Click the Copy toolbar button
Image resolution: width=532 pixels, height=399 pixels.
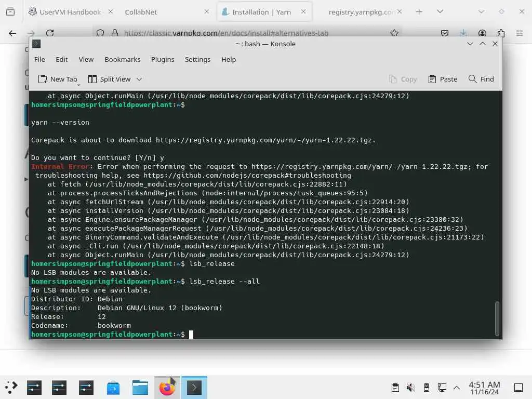point(403,79)
